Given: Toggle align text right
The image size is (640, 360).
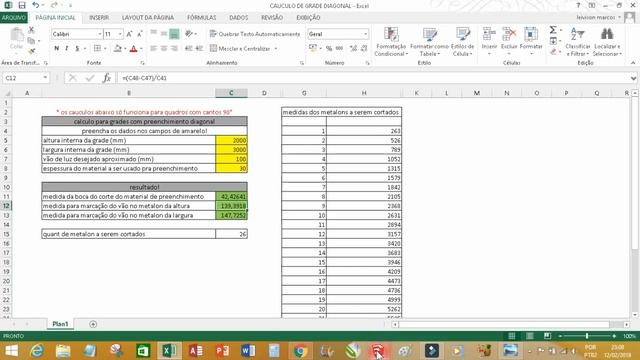Looking at the screenshot, I should click(174, 49).
